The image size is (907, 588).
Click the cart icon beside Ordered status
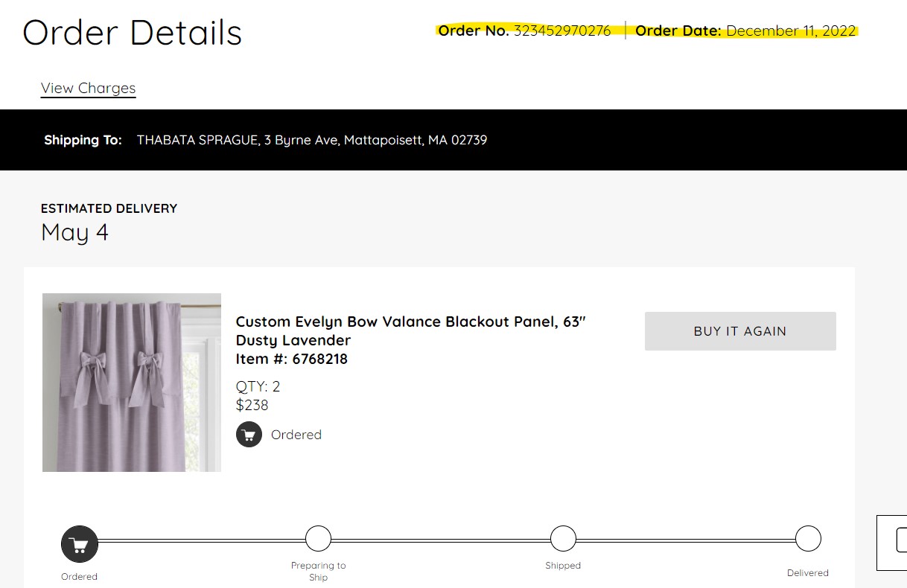pyautogui.click(x=249, y=434)
